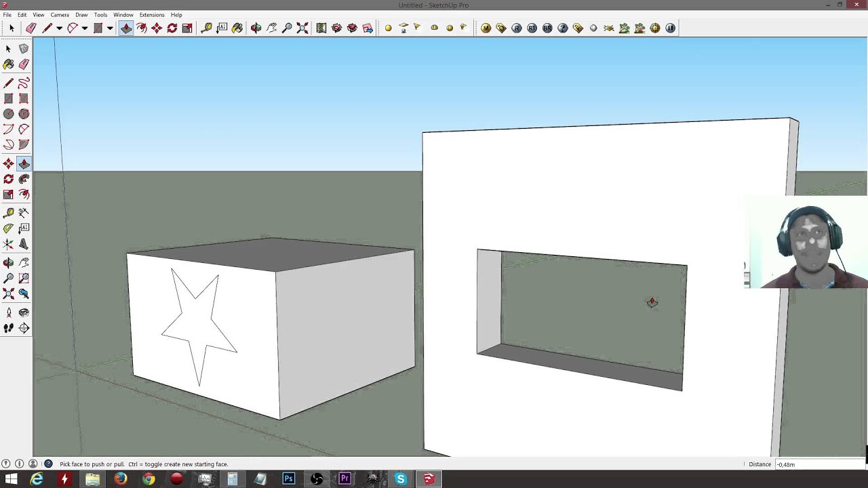The height and width of the screenshot is (488, 868).
Task: Click the round 'BR' plugin icon
Action: pyautogui.click(x=547, y=28)
